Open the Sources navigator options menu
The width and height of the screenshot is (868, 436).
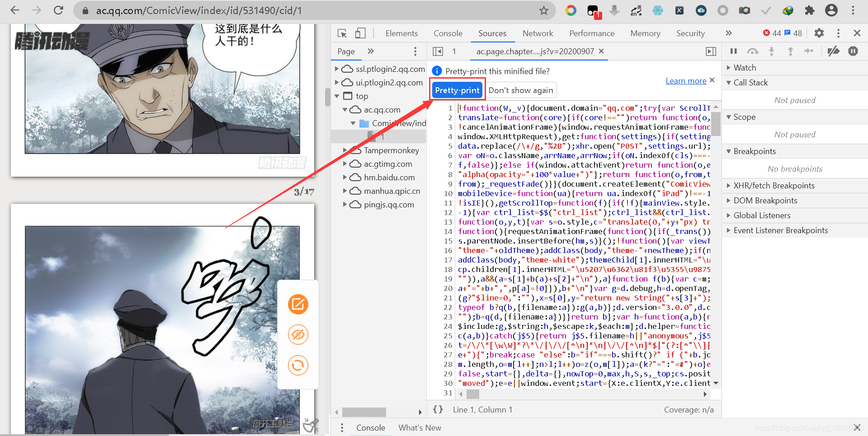415,51
